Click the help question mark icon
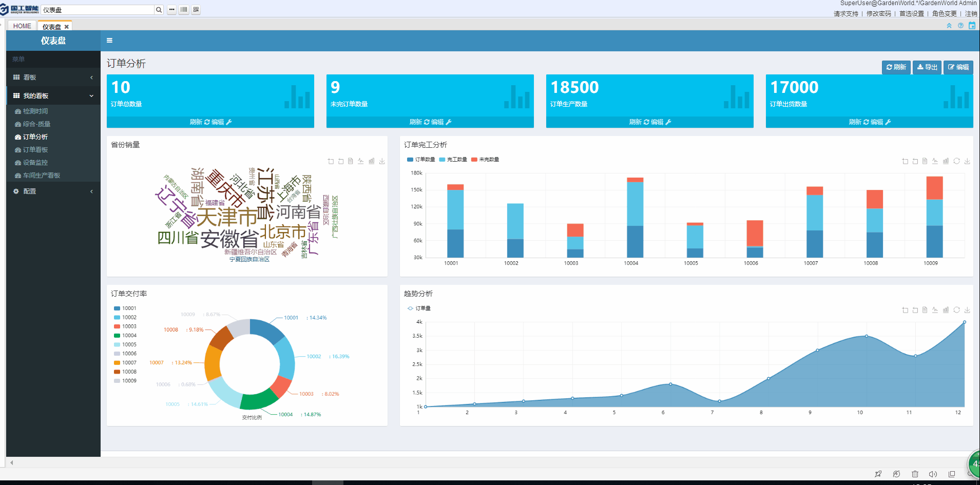980x485 pixels. click(960, 26)
